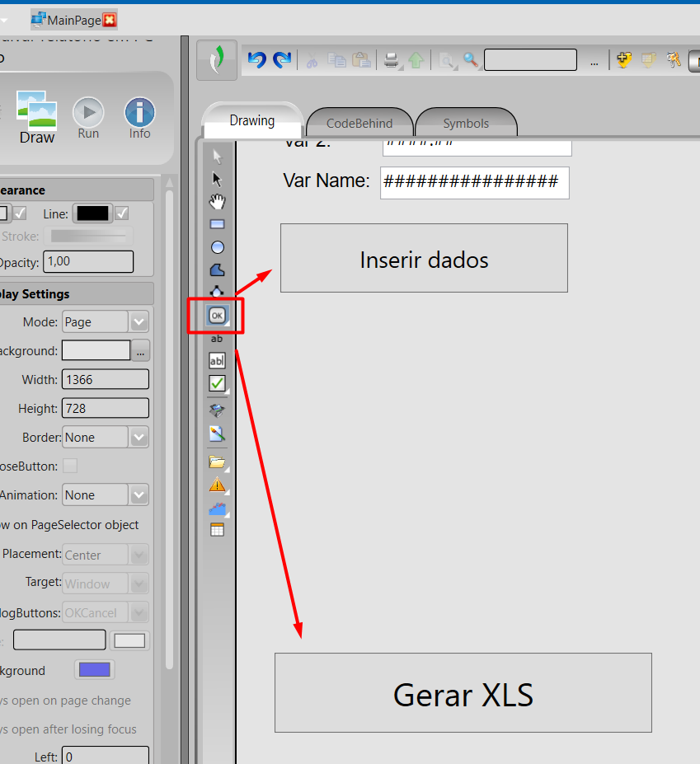Select the Rectangle shape tool
This screenshot has height=764, width=700.
[x=217, y=224]
